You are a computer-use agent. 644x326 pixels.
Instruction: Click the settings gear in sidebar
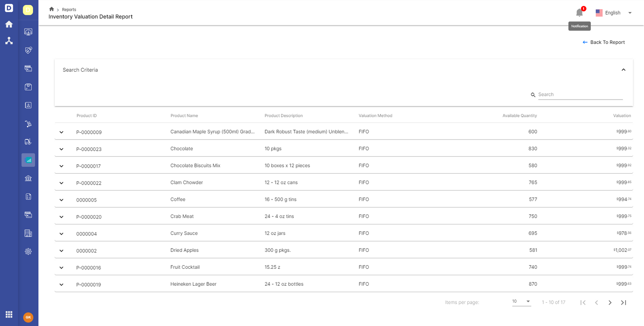28,251
